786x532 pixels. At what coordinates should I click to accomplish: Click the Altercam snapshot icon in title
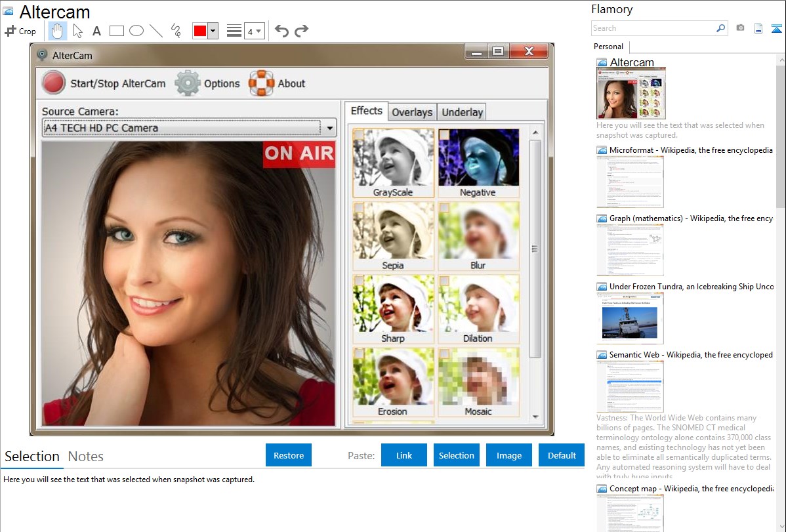602,63
